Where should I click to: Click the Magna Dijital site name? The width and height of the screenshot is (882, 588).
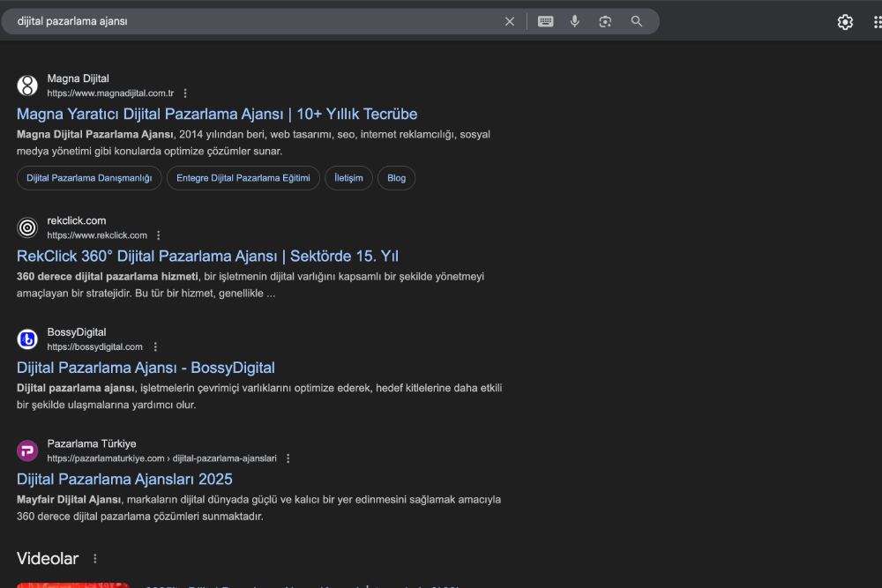(x=78, y=78)
